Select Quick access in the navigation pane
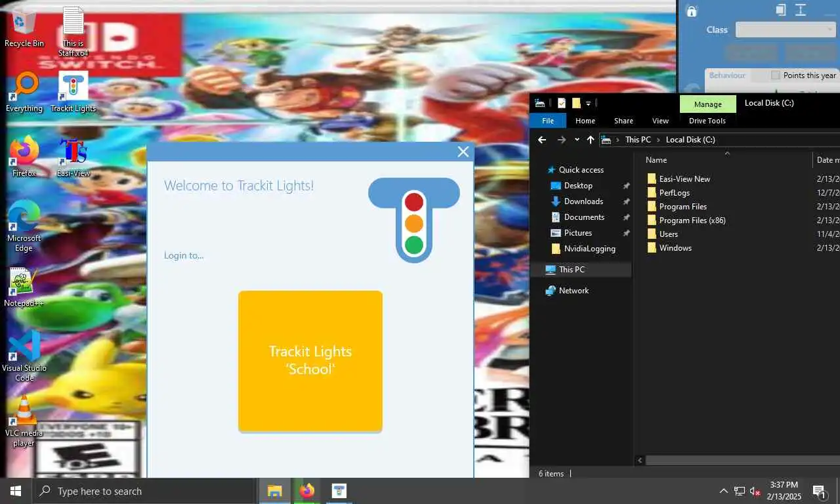This screenshot has width=840, height=504. (x=581, y=170)
